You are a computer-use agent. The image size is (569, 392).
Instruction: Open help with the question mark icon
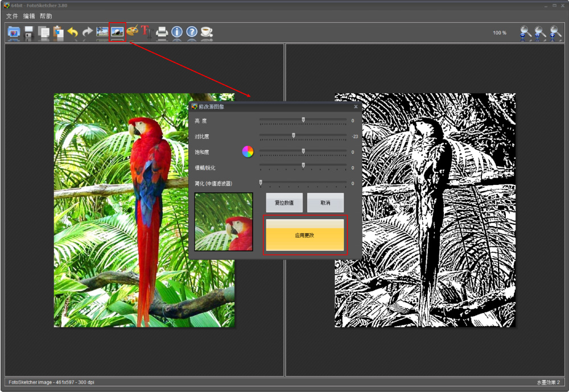click(192, 32)
